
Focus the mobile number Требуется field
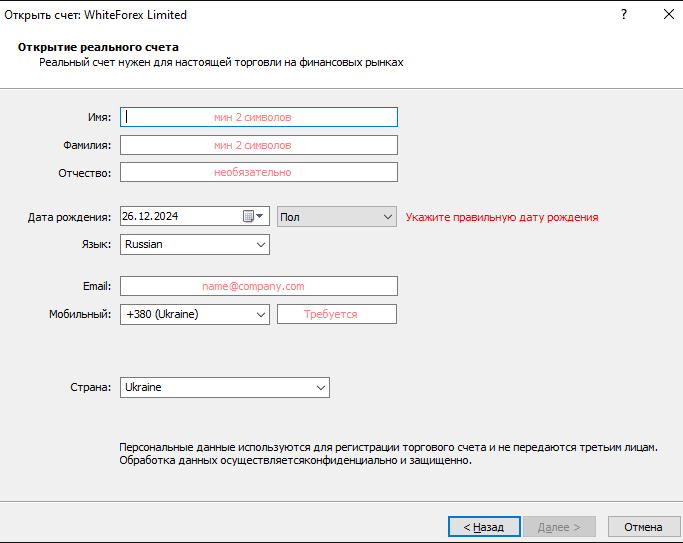pos(337,314)
